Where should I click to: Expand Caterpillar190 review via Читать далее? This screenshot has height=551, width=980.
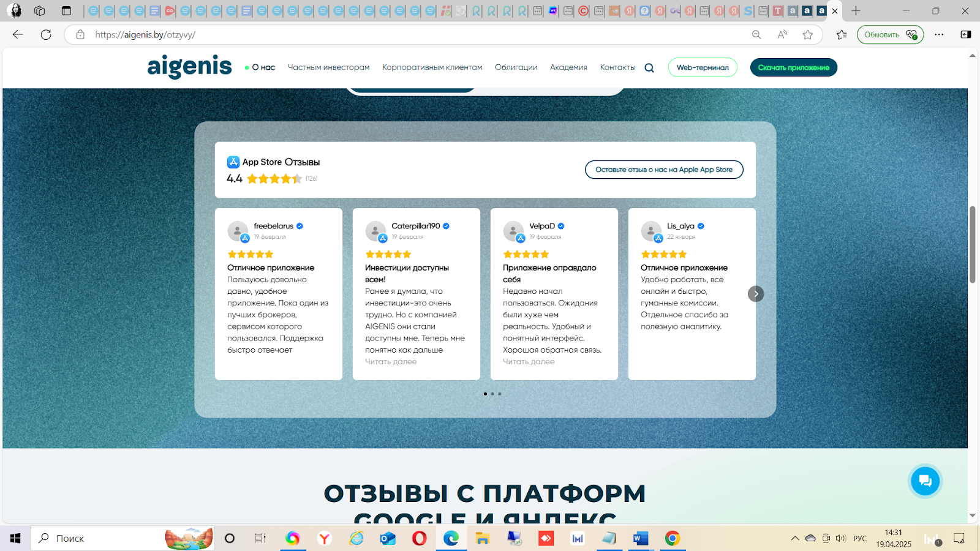tap(391, 362)
